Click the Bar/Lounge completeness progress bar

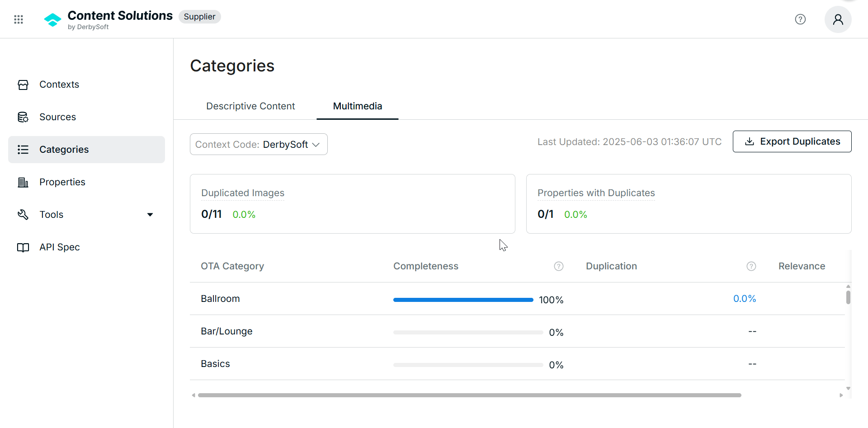468,332
